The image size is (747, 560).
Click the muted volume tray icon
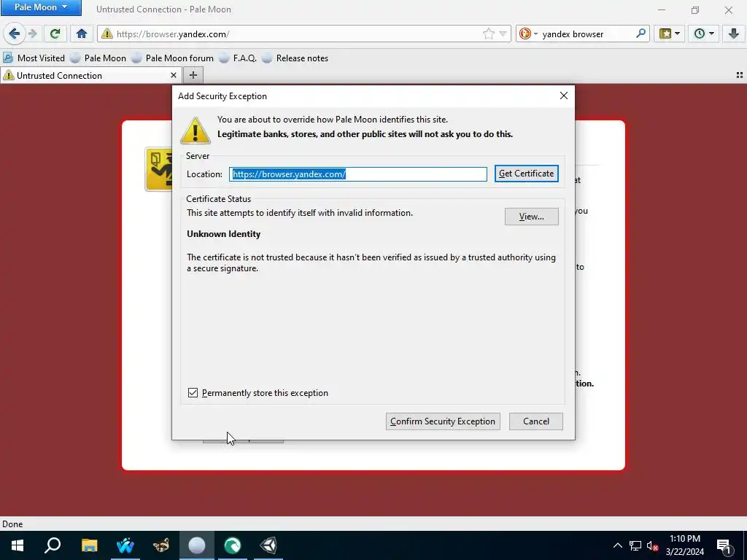pyautogui.click(x=653, y=545)
